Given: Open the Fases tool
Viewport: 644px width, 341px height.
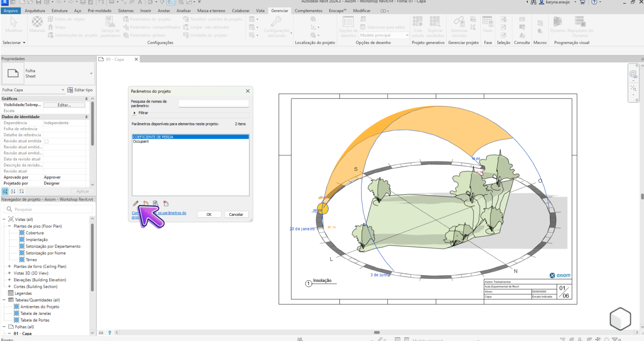Looking at the screenshot, I should 488,25.
